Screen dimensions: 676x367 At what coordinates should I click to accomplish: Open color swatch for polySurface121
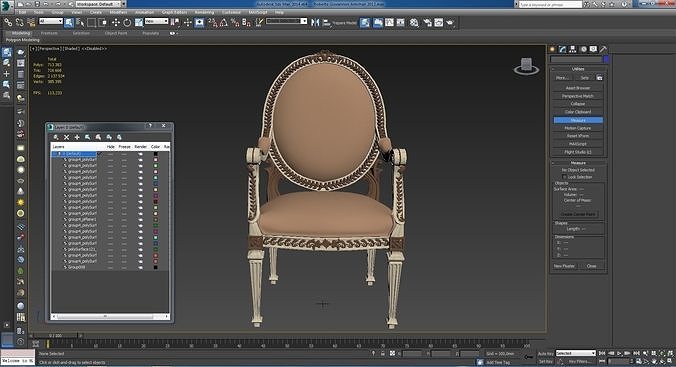click(x=156, y=249)
